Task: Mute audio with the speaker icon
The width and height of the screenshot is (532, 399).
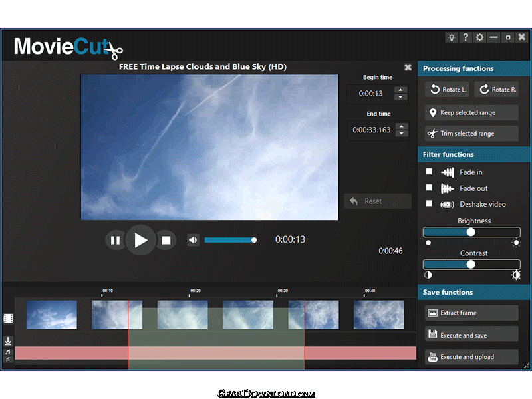Action: pos(193,240)
